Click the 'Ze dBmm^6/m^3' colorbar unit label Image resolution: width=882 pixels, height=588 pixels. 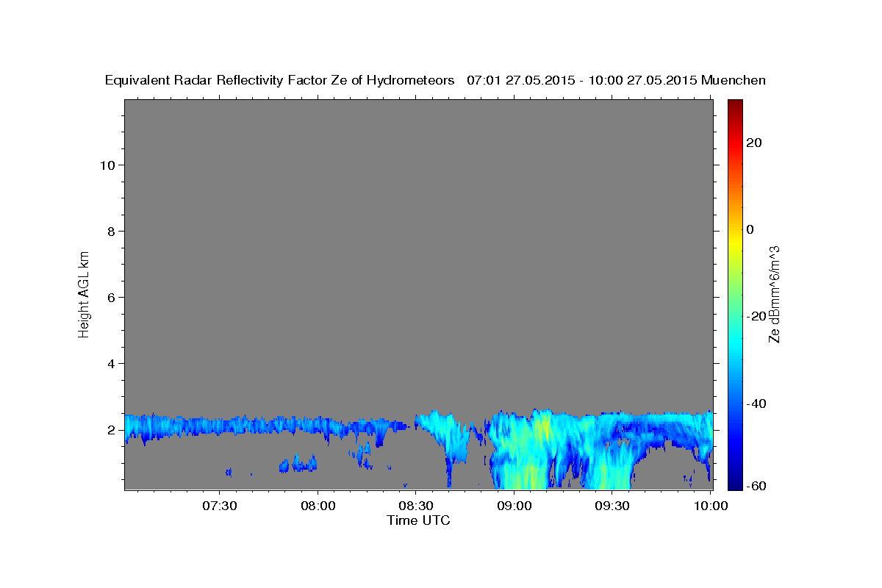774,294
